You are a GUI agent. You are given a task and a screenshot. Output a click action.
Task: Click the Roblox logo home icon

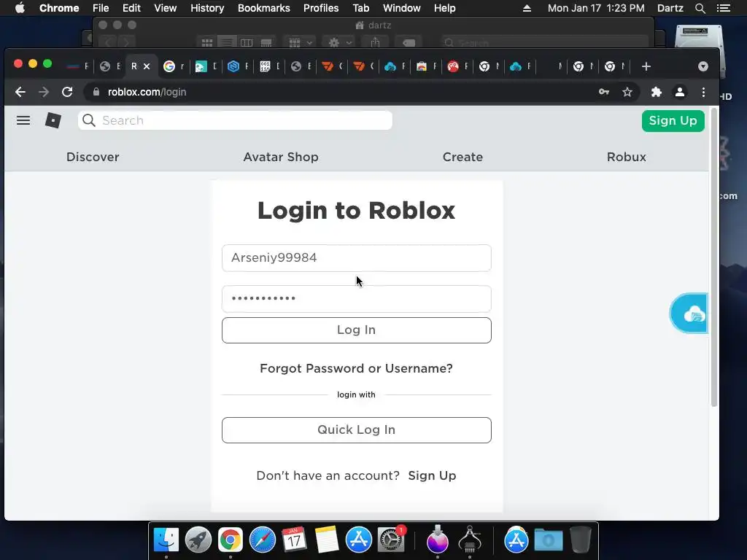(x=53, y=120)
